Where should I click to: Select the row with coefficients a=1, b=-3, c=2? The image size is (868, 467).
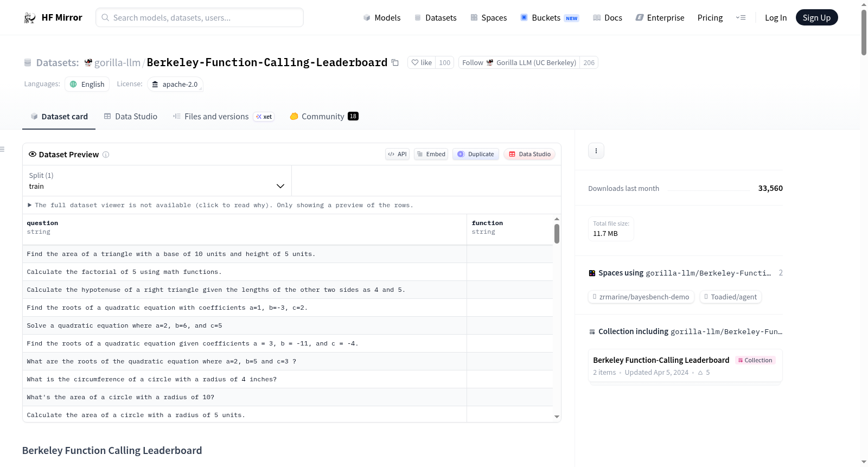pyautogui.click(x=288, y=308)
